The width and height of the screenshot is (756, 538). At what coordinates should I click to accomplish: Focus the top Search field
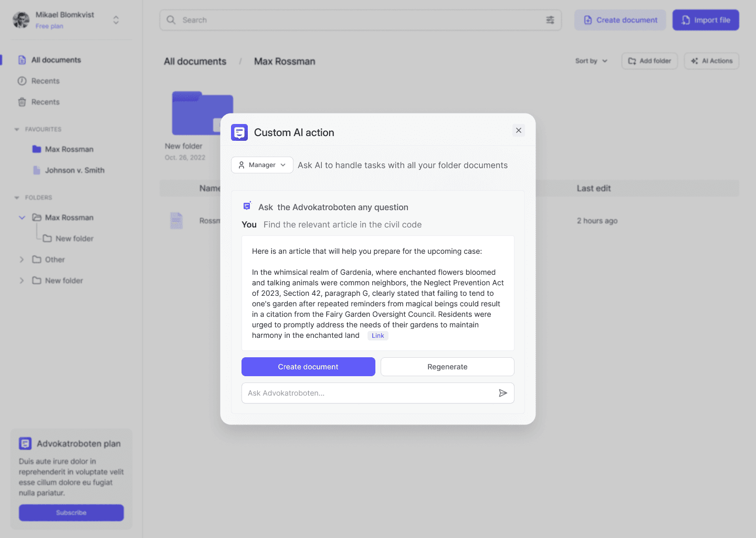[361, 20]
